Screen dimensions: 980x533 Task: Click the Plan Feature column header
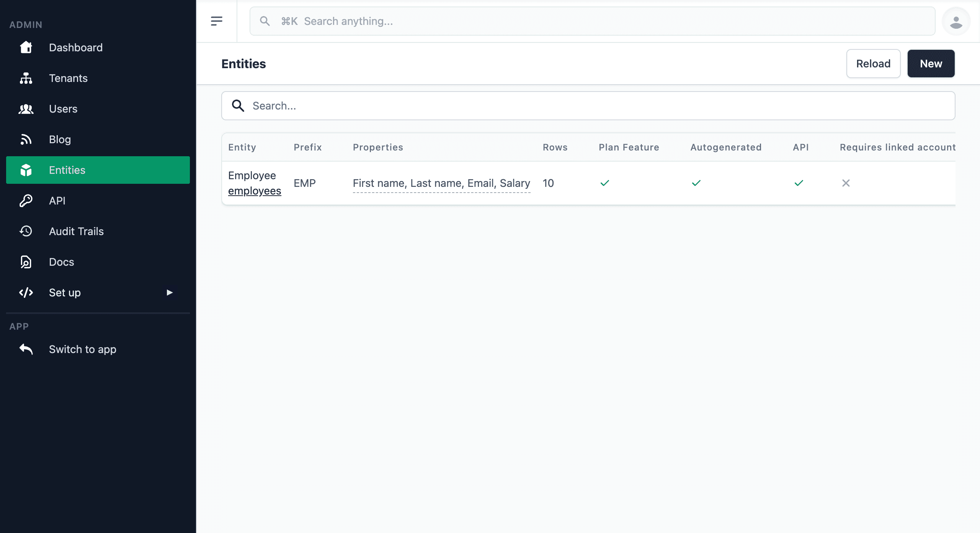[x=629, y=147]
